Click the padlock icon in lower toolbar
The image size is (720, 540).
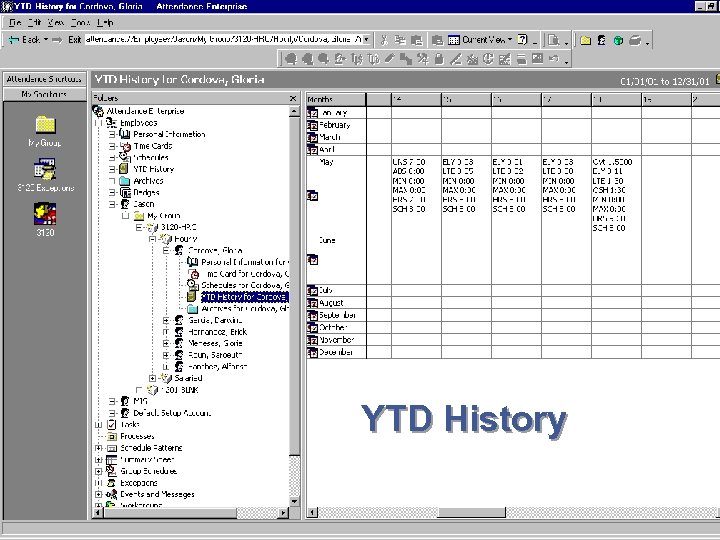pyautogui.click(x=439, y=59)
